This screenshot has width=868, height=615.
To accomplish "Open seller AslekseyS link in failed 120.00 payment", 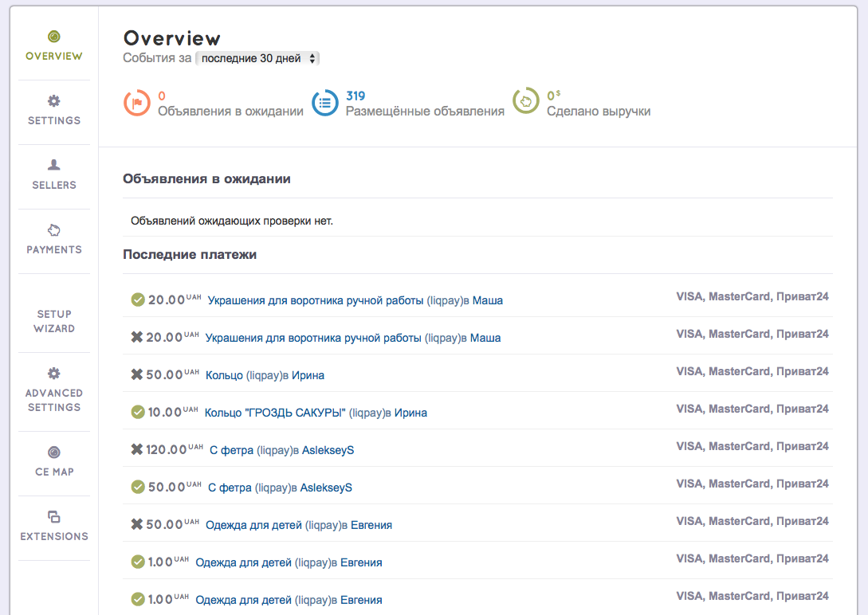I will tap(328, 450).
